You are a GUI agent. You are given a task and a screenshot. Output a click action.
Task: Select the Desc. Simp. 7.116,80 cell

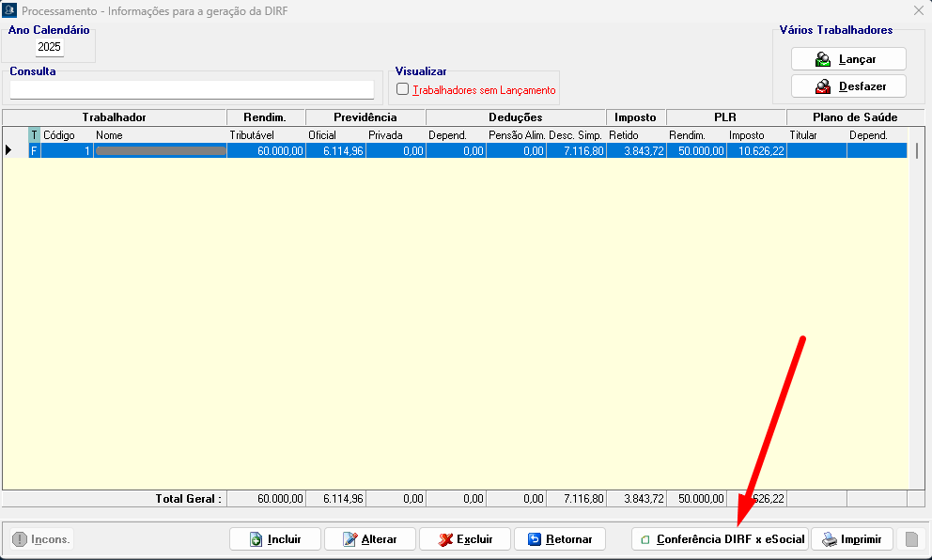click(576, 150)
